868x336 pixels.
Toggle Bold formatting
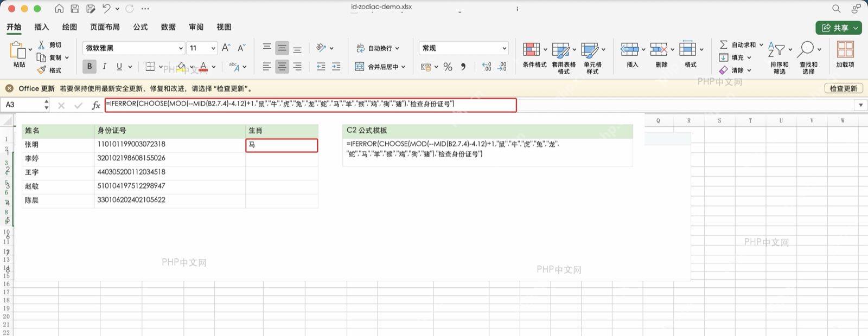click(90, 66)
